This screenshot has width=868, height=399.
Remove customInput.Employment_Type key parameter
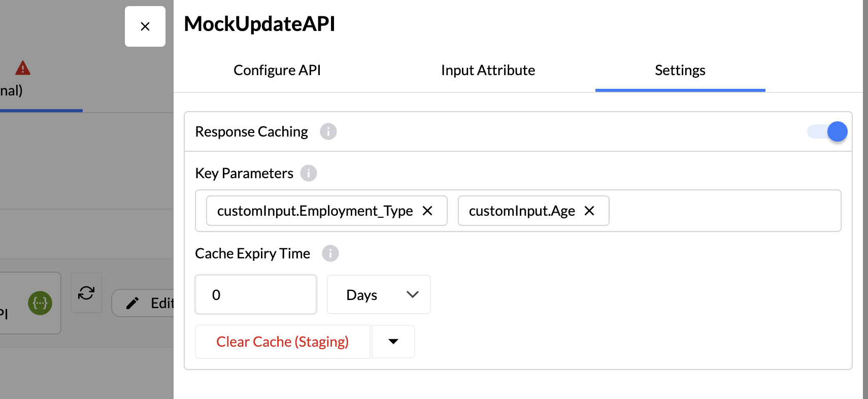(427, 211)
